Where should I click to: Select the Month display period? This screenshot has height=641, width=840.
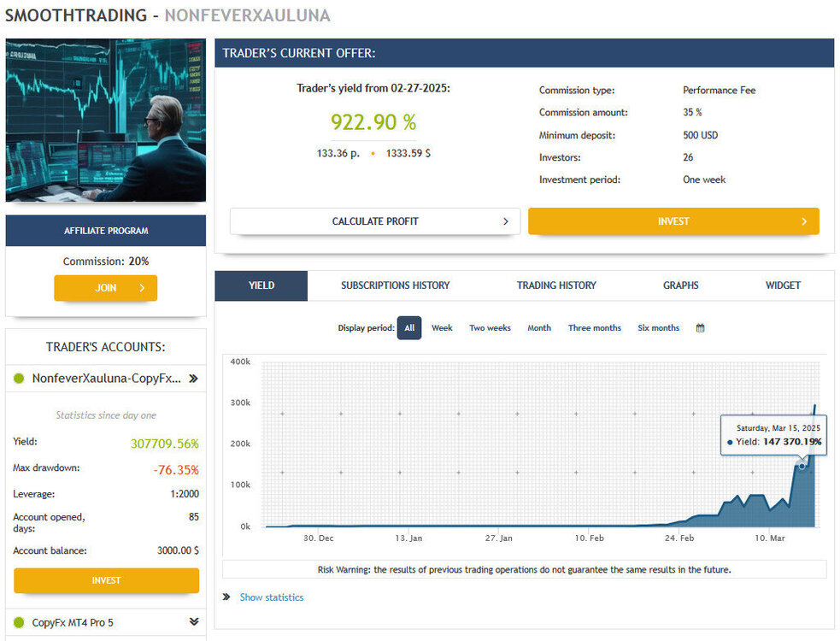click(539, 328)
